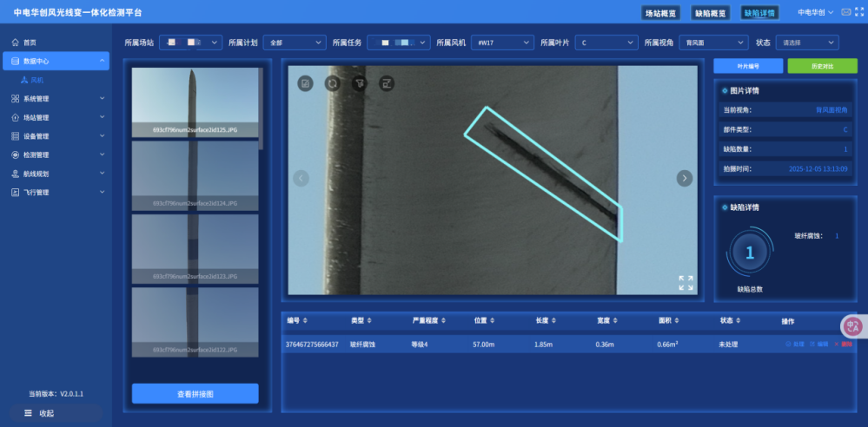Open the 所属视角 dropdown
The height and width of the screenshot is (427, 868).
click(x=712, y=43)
